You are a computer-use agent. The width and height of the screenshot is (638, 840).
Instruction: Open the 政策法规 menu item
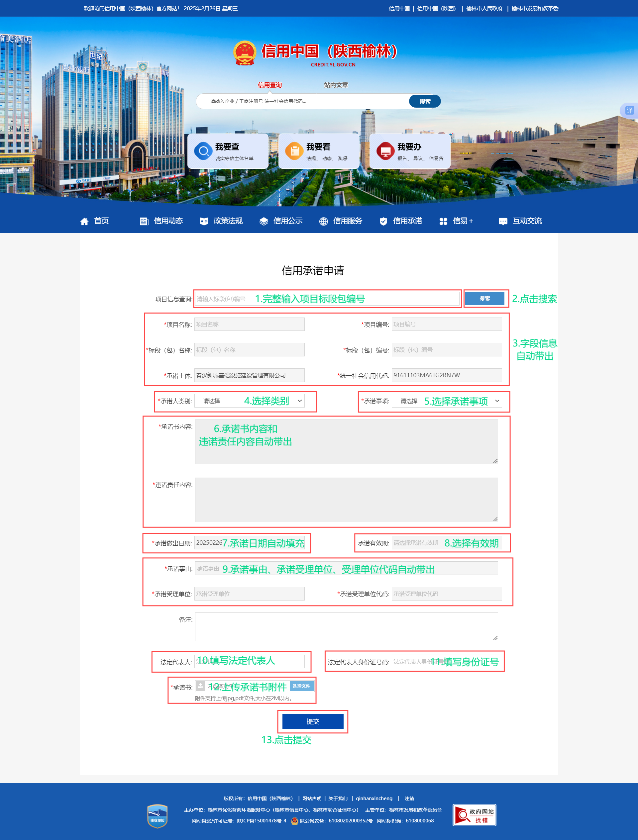[228, 221]
